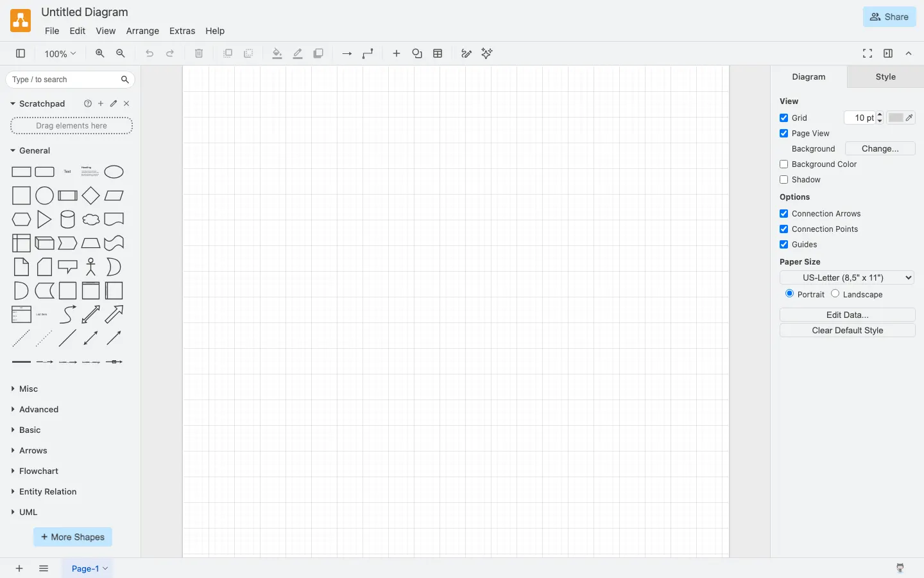924x578 pixels.
Task: Expand the Flowchart shapes section
Action: click(x=38, y=471)
